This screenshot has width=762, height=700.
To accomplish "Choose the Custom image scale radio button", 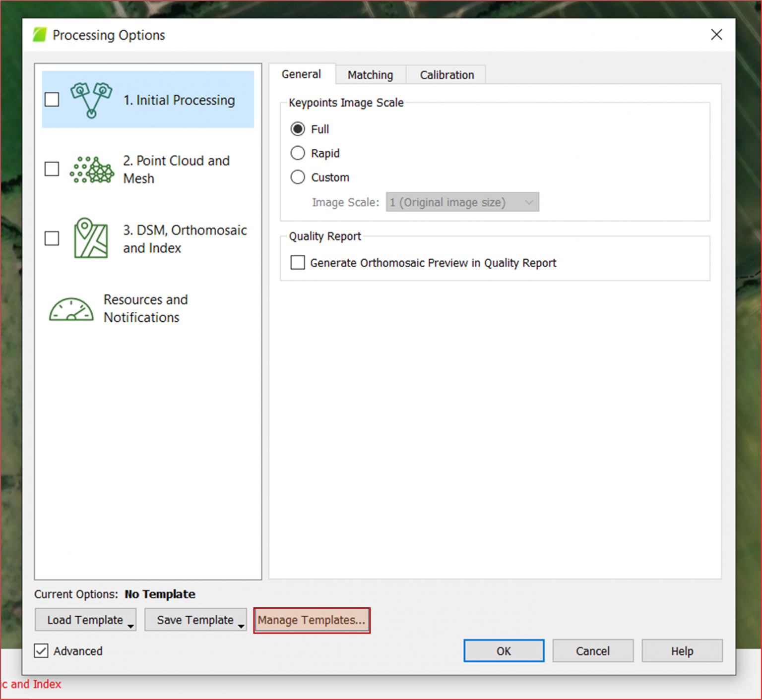I will (x=298, y=177).
